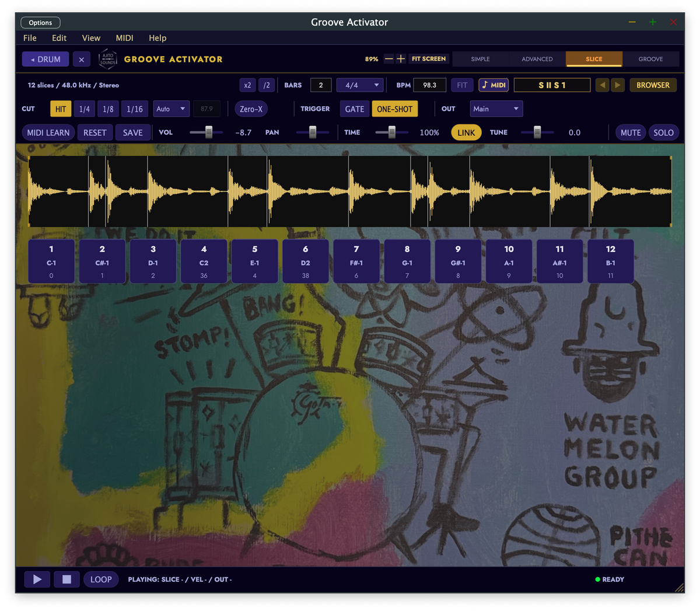This screenshot has height=611, width=700.
Task: Click the VOL slider handle
Action: (208, 132)
